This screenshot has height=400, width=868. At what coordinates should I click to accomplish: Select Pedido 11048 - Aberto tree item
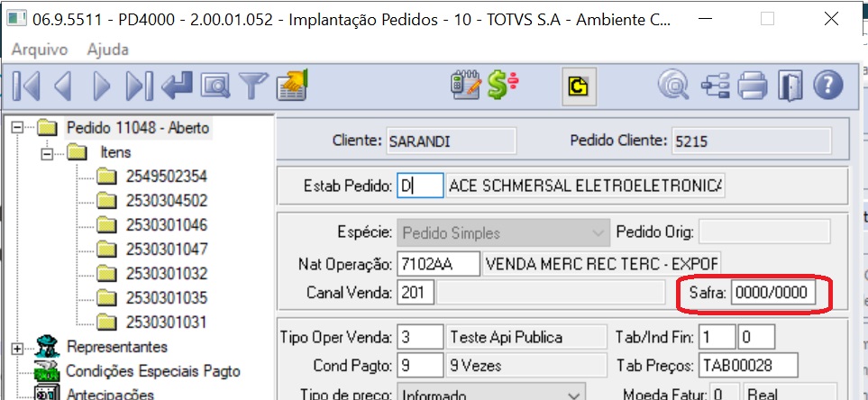pyautogui.click(x=138, y=128)
